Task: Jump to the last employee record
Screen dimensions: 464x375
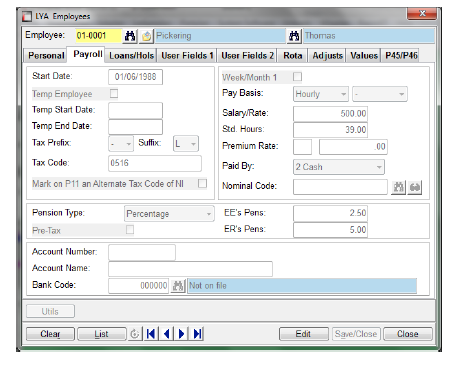Action: pyautogui.click(x=197, y=334)
